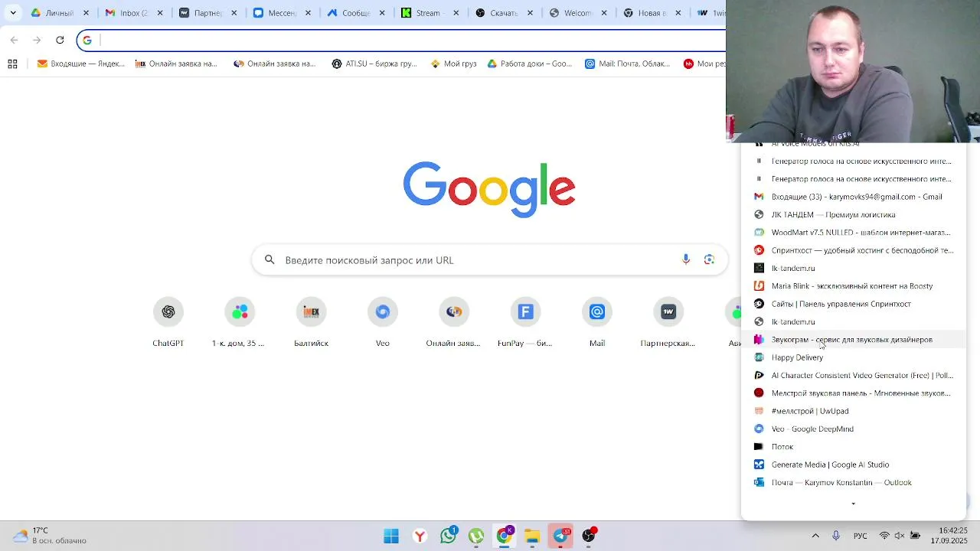Open history entry Поток
The width and height of the screenshot is (980, 551).
853,447
